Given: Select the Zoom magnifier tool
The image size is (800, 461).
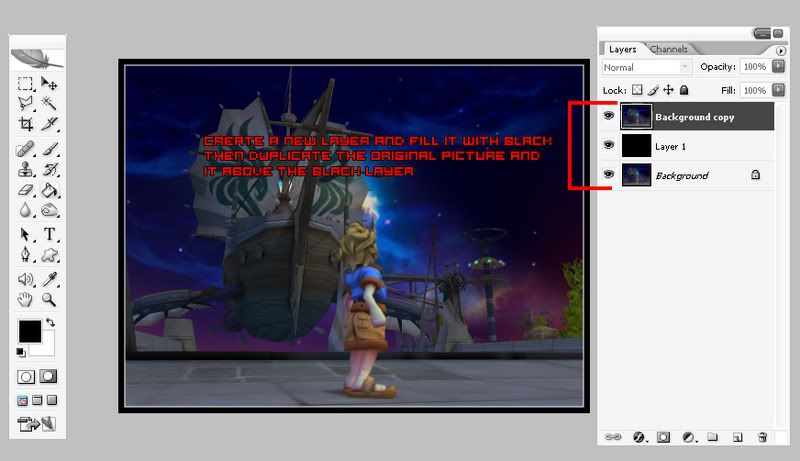Looking at the screenshot, I should (x=49, y=299).
